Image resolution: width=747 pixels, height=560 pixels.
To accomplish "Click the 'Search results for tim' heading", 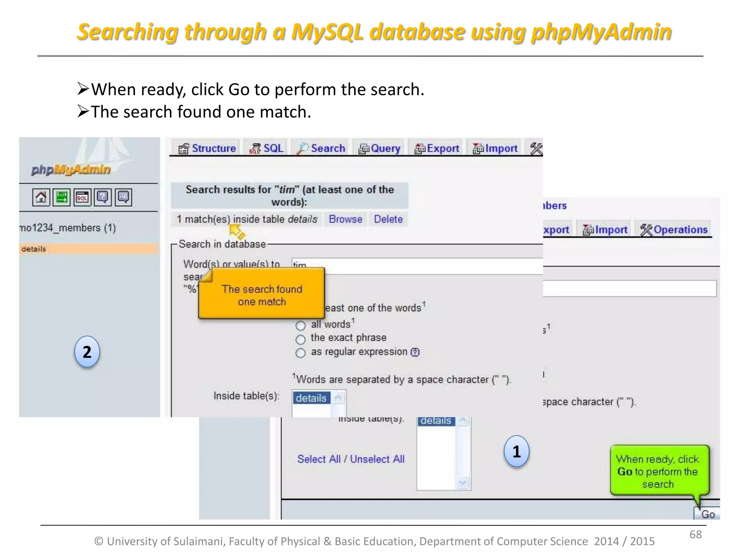I will coord(290,196).
